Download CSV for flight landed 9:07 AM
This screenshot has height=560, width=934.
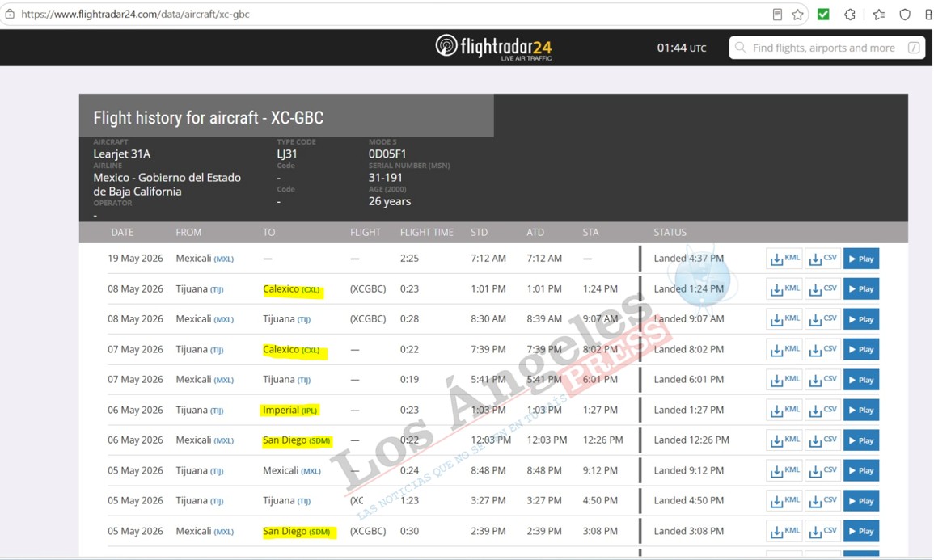(822, 319)
